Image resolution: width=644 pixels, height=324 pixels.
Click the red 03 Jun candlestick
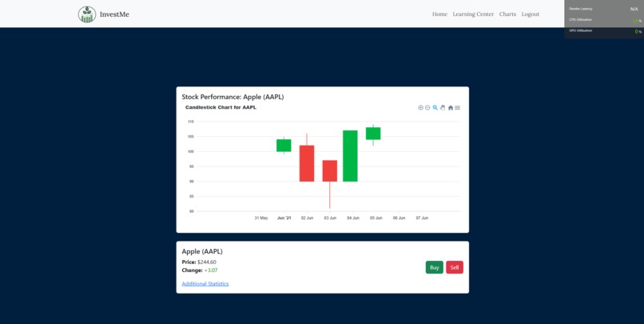click(330, 170)
